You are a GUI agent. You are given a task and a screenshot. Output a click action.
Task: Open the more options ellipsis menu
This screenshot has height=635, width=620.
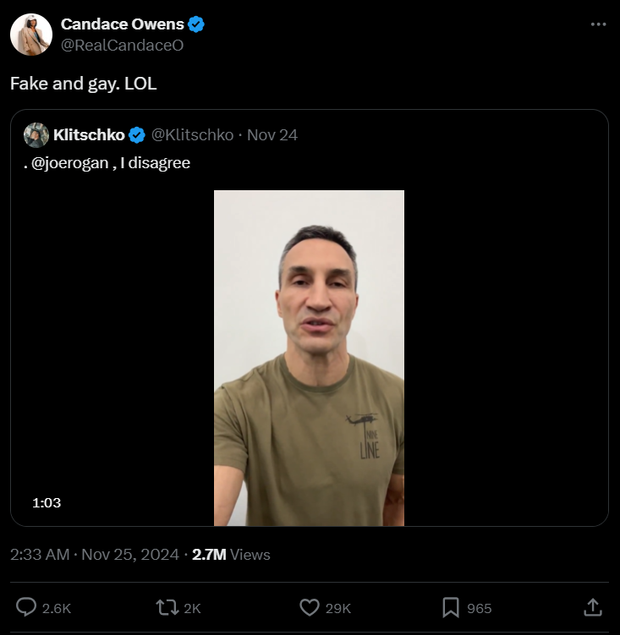coord(598,24)
